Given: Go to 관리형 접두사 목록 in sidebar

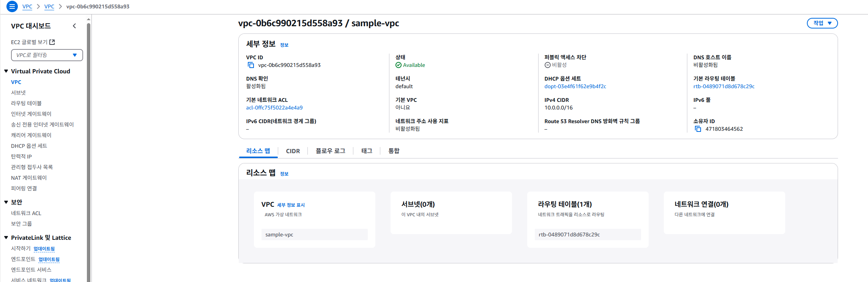Looking at the screenshot, I should tap(32, 167).
